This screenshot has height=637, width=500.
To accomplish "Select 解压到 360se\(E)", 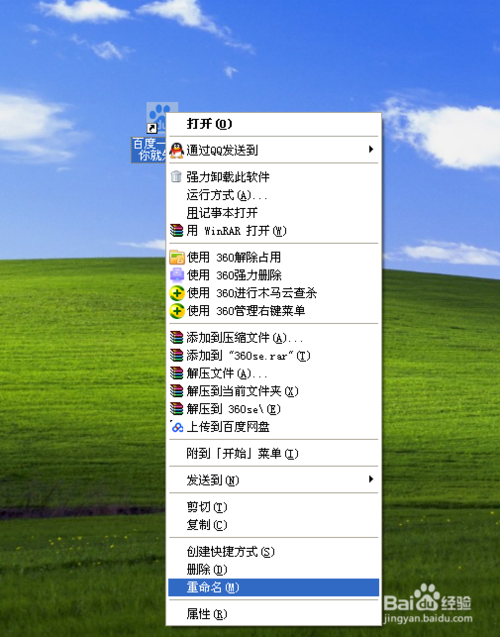I will coord(274,409).
